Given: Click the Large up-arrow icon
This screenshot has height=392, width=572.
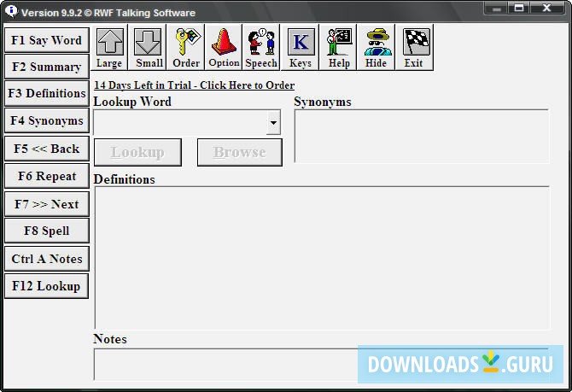Looking at the screenshot, I should click(x=109, y=48).
